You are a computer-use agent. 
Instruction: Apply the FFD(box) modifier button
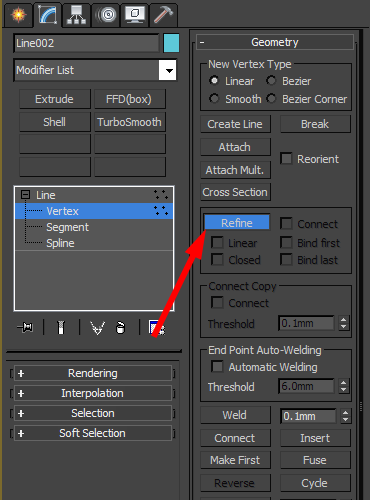coord(130,99)
